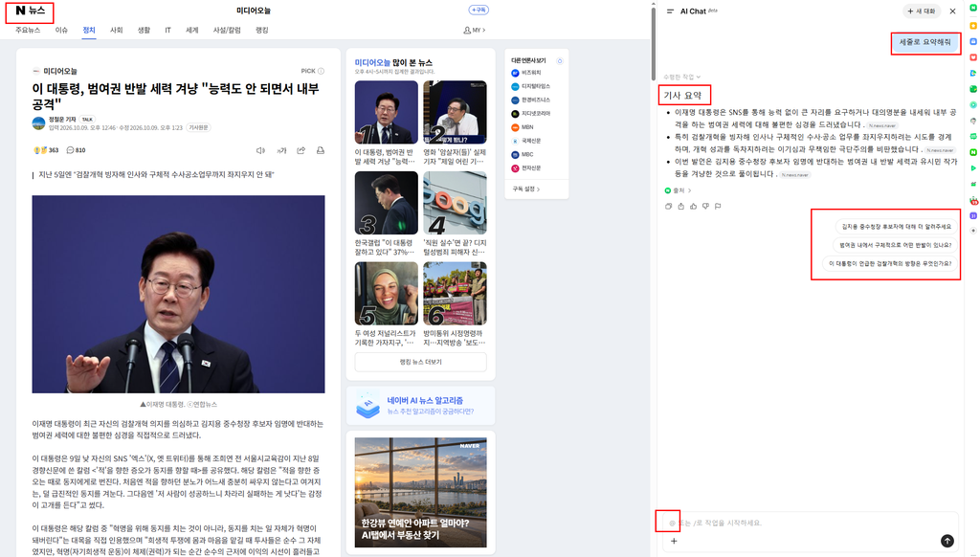980x557 pixels.
Task: Ask suggestion 범여권 내에서 구체적으로 어떤 반발이 있나요?
Action: point(895,245)
